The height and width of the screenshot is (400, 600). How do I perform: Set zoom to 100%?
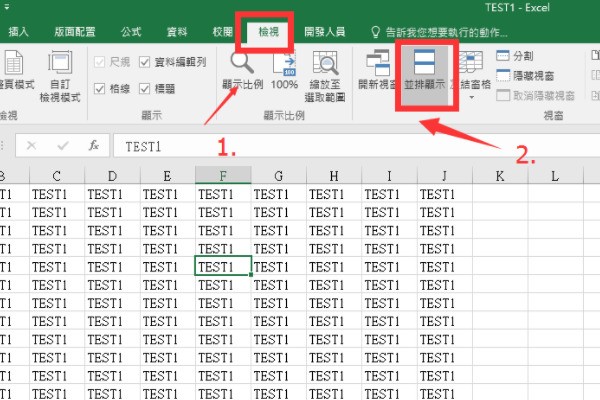pyautogui.click(x=284, y=71)
